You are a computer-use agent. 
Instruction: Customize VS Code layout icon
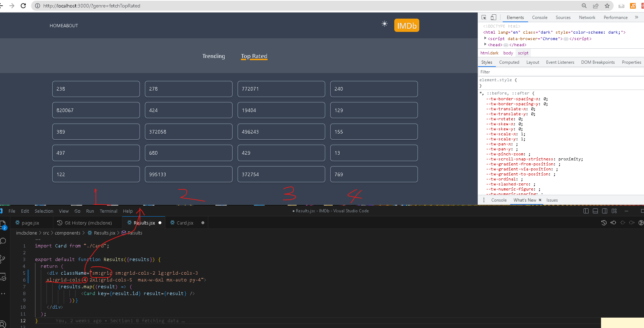click(x=614, y=211)
